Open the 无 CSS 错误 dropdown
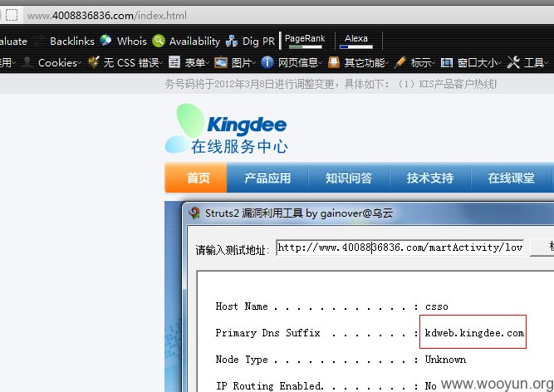 pos(133,63)
